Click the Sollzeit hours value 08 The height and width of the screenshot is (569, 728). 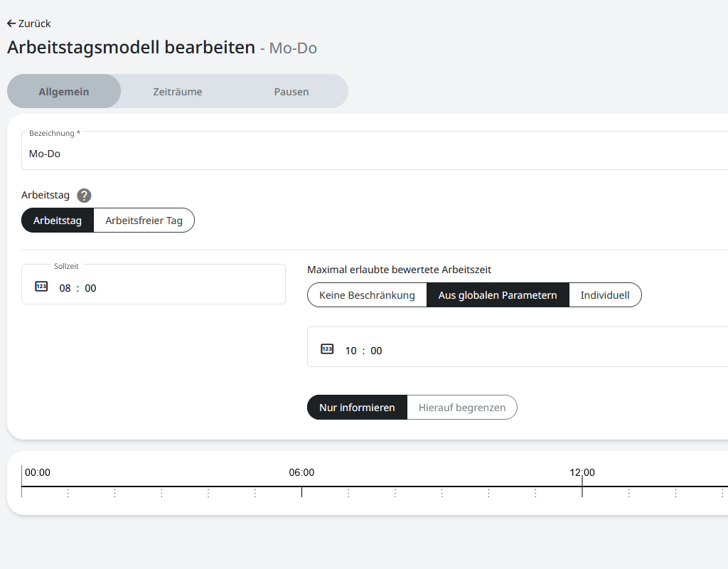pyautogui.click(x=65, y=288)
